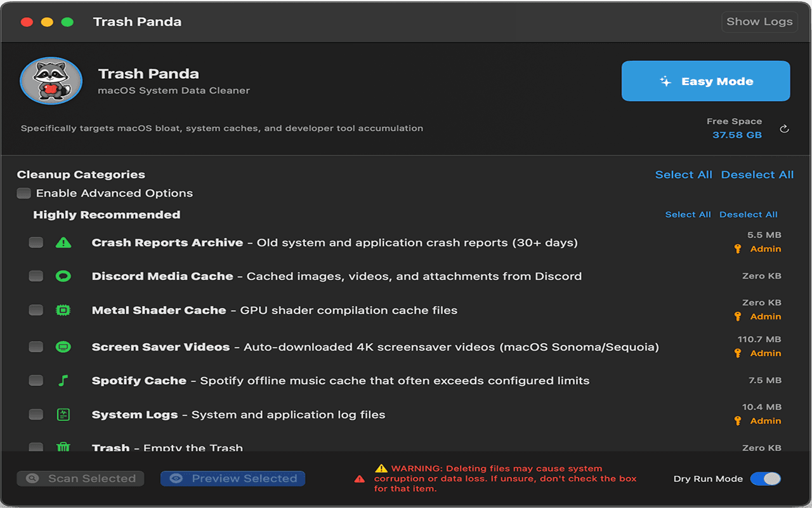The height and width of the screenshot is (508, 812).
Task: Click the Admin key icon for System Logs
Action: click(x=738, y=420)
